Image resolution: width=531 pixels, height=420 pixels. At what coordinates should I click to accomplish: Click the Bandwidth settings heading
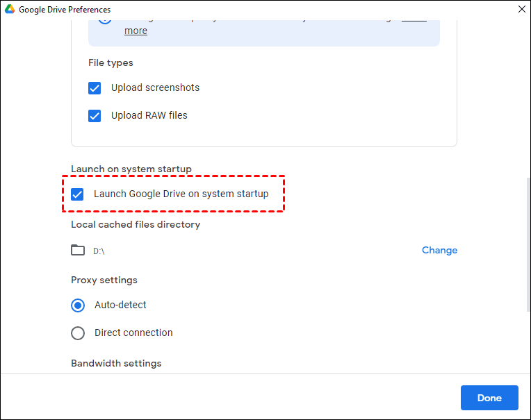tap(116, 363)
